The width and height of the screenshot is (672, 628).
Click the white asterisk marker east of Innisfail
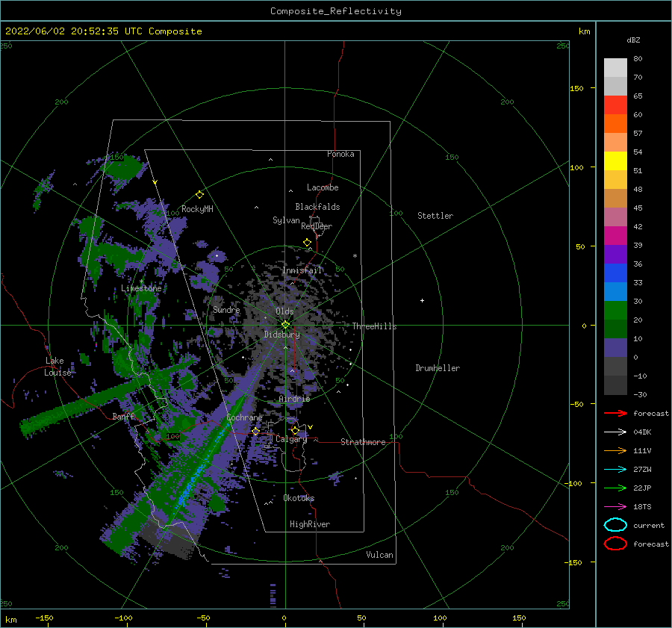355,256
